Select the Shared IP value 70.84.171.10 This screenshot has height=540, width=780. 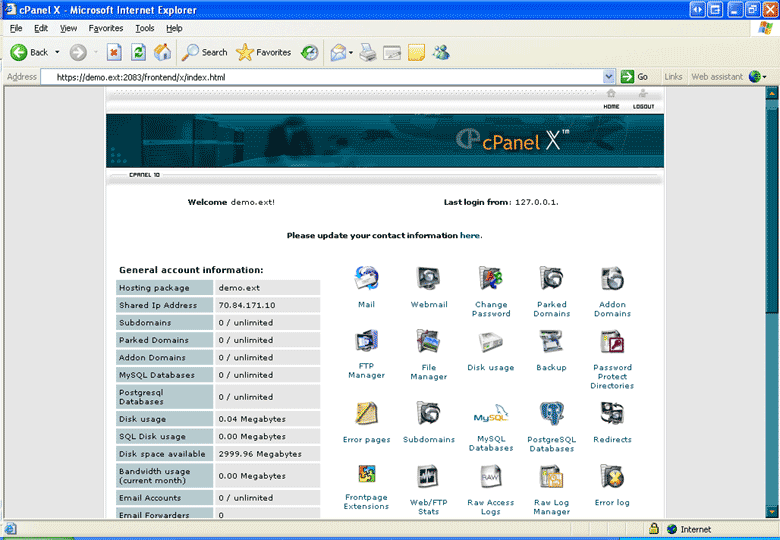(247, 305)
